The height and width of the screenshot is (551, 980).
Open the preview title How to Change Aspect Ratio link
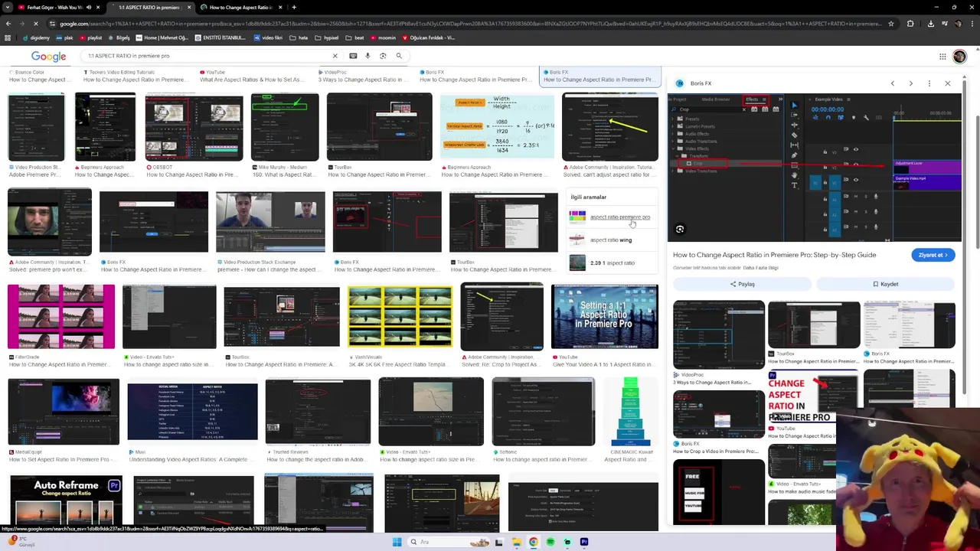(x=774, y=255)
